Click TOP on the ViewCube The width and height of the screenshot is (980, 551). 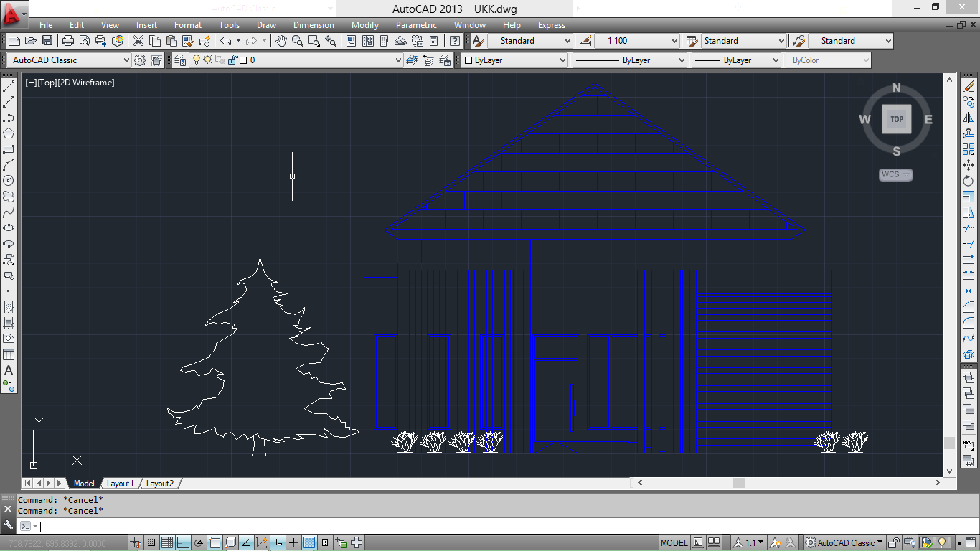click(x=895, y=119)
